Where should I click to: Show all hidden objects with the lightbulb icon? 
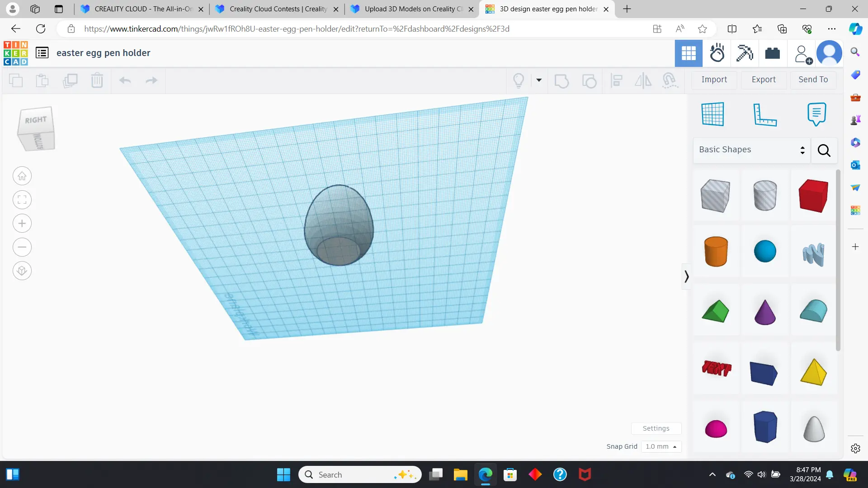519,80
